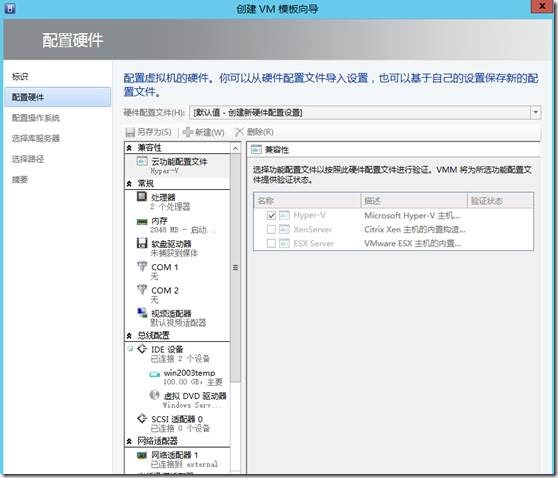The image size is (558, 478).
Task: Click the Save As floppy icon
Action: [130, 132]
